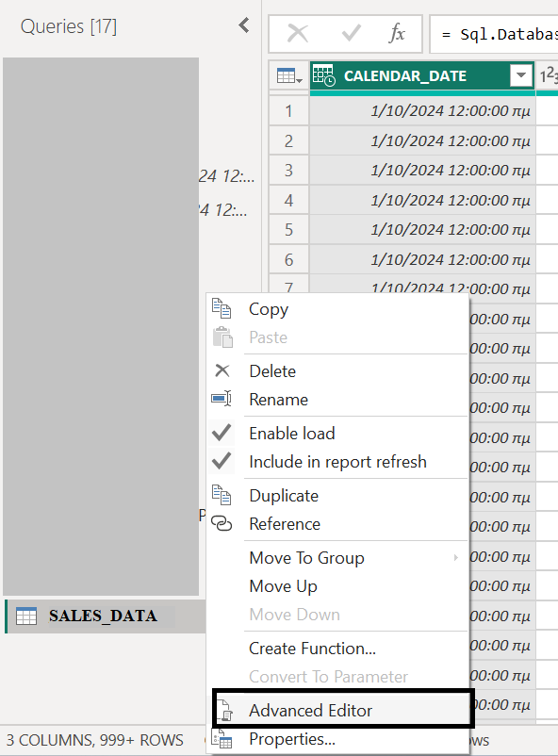Click the Duplicate icon
Screen dimensions: 558x756
click(x=222, y=495)
